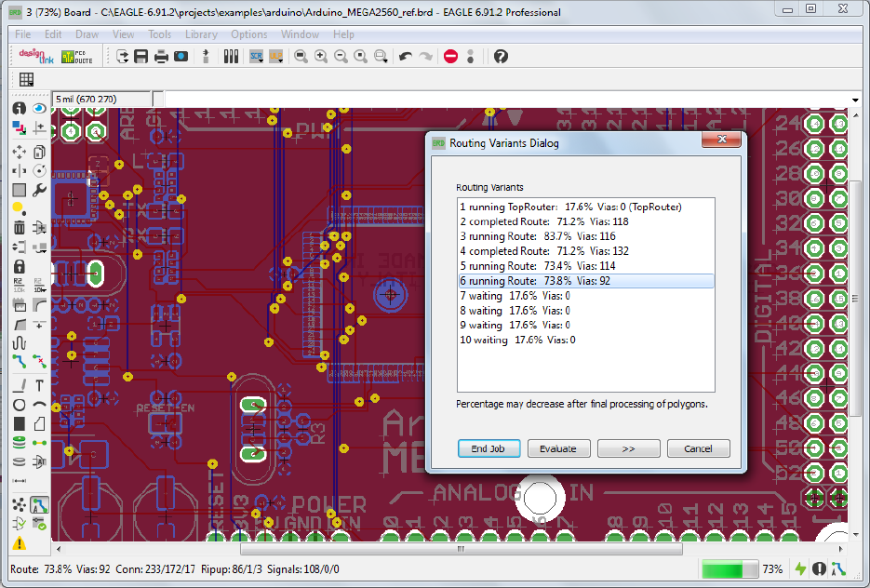Open the DesignLink icon in toolbar
This screenshot has width=870, height=588.
[x=36, y=56]
